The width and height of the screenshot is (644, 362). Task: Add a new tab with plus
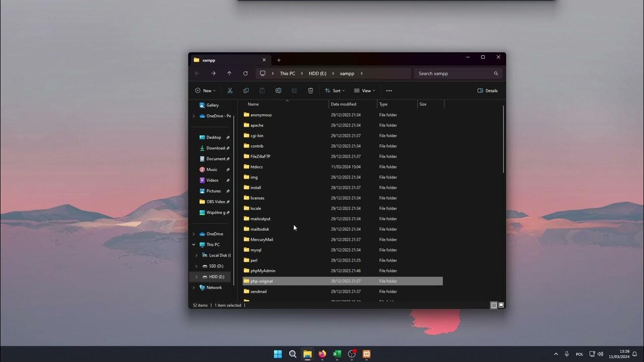(279, 60)
